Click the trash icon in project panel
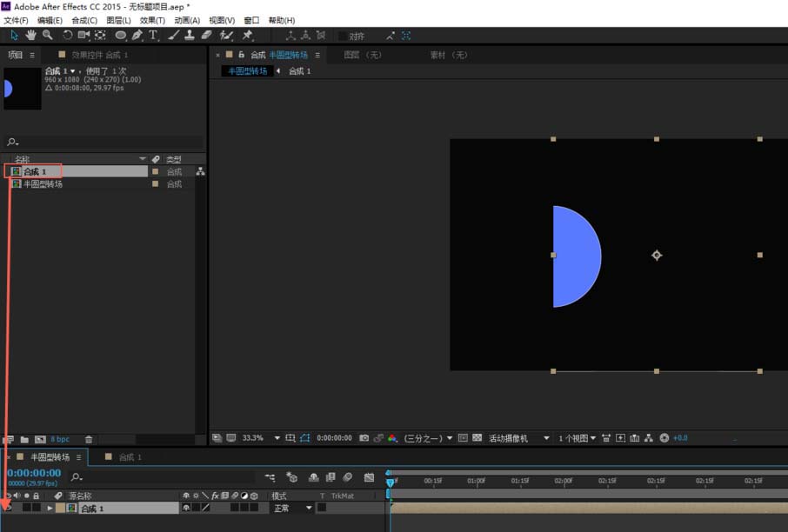Image resolution: width=788 pixels, height=532 pixels. click(x=89, y=440)
